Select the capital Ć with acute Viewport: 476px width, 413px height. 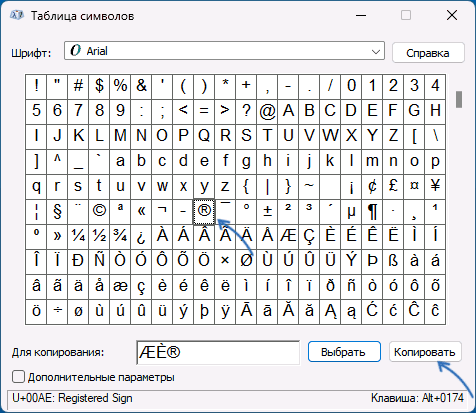[372, 312]
